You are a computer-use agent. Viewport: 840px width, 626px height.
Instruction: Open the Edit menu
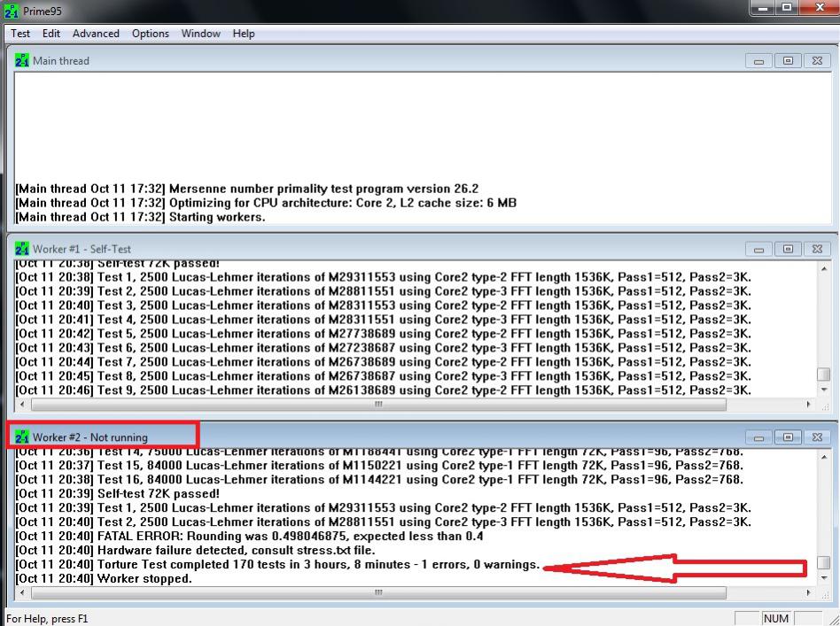pyautogui.click(x=51, y=33)
